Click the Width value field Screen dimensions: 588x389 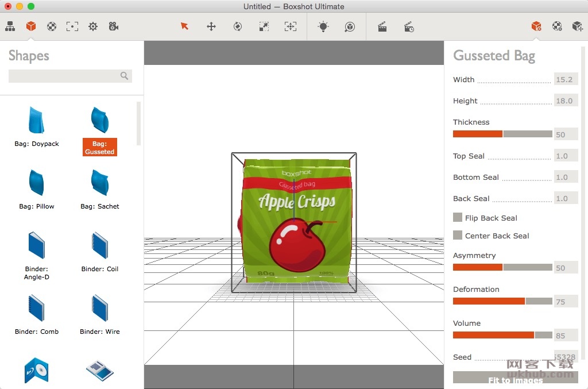click(x=566, y=79)
